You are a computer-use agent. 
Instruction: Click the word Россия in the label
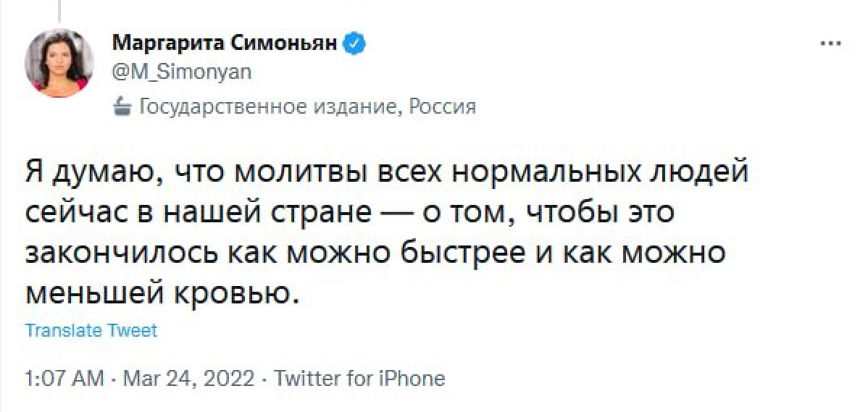pyautogui.click(x=443, y=107)
